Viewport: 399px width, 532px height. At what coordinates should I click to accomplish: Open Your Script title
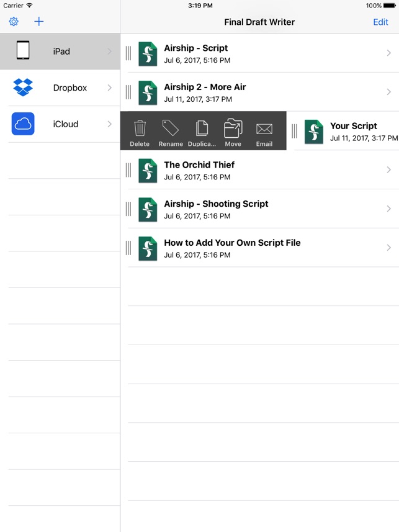[354, 126]
